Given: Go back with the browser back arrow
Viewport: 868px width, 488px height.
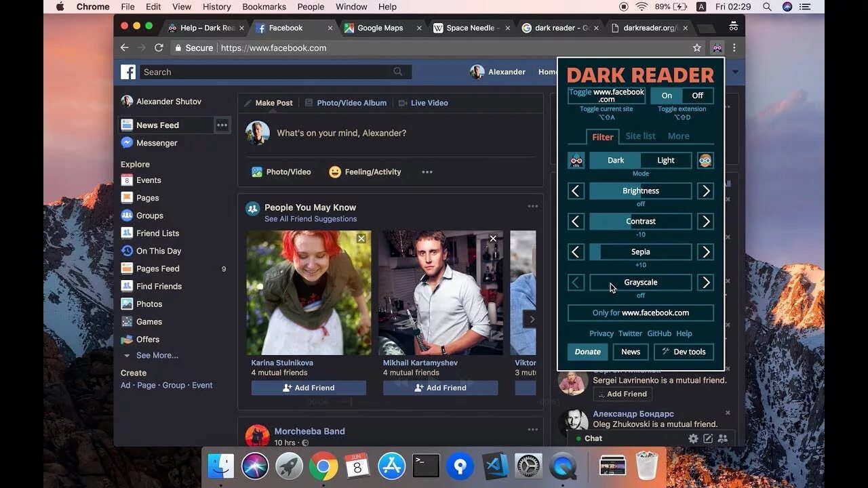Looking at the screenshot, I should [x=124, y=48].
